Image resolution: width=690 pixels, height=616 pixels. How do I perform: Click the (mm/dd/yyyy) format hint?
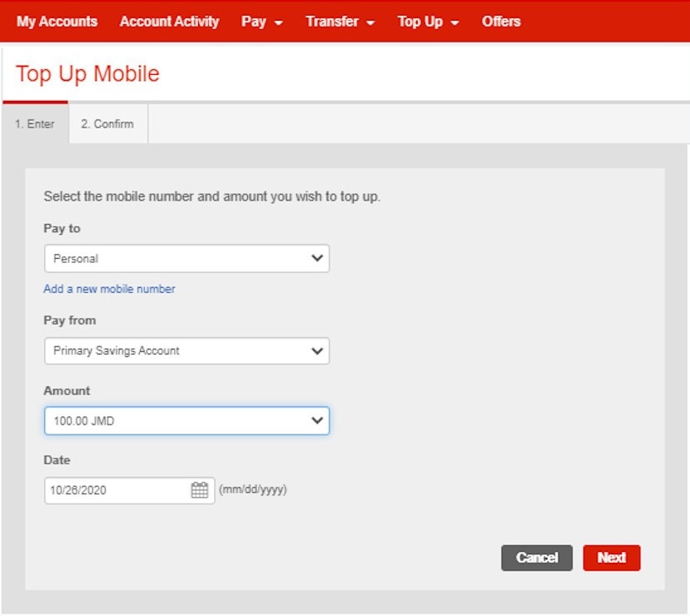[x=252, y=489]
